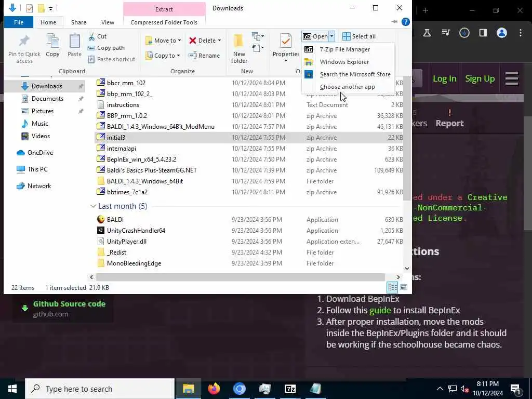
Task: Open Quick Access Toolbar customize dropdown
Action: (x=50, y=8)
